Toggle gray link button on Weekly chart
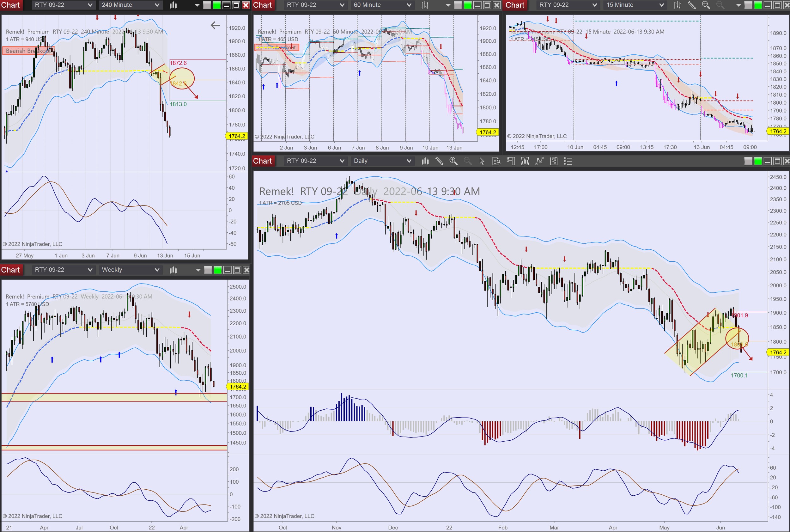The width and height of the screenshot is (790, 532). point(208,270)
